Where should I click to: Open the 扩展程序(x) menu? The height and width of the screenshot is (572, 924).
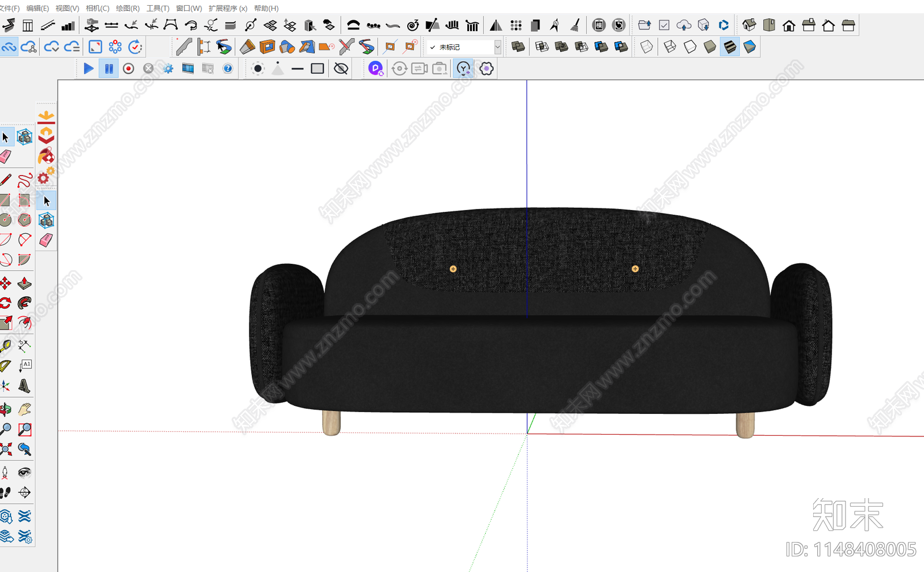click(x=228, y=8)
